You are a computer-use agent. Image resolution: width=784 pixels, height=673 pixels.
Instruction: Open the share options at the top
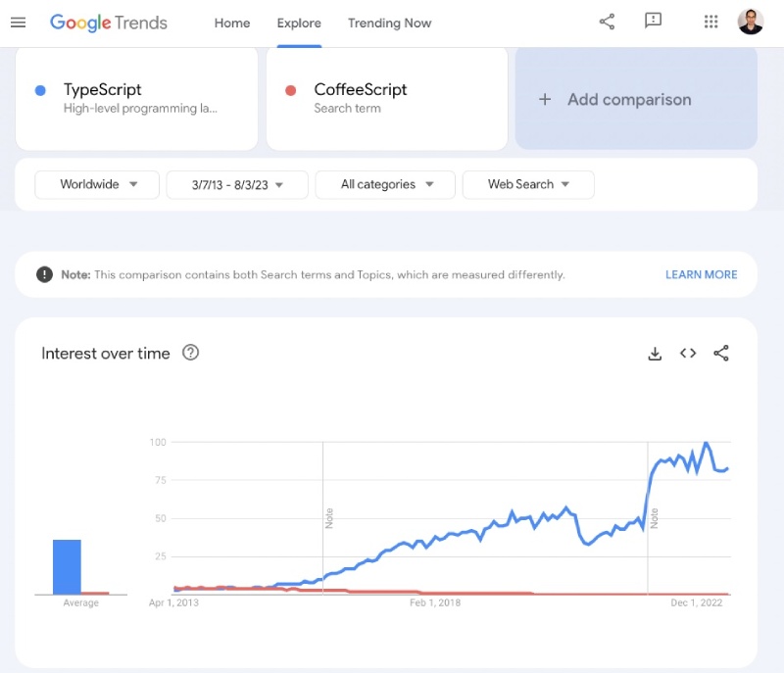coord(606,21)
